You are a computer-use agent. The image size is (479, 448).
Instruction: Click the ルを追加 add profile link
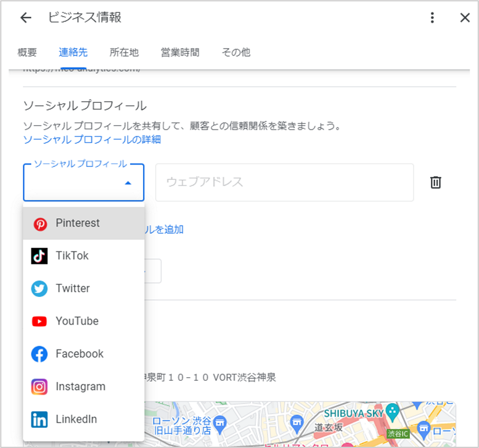(164, 229)
